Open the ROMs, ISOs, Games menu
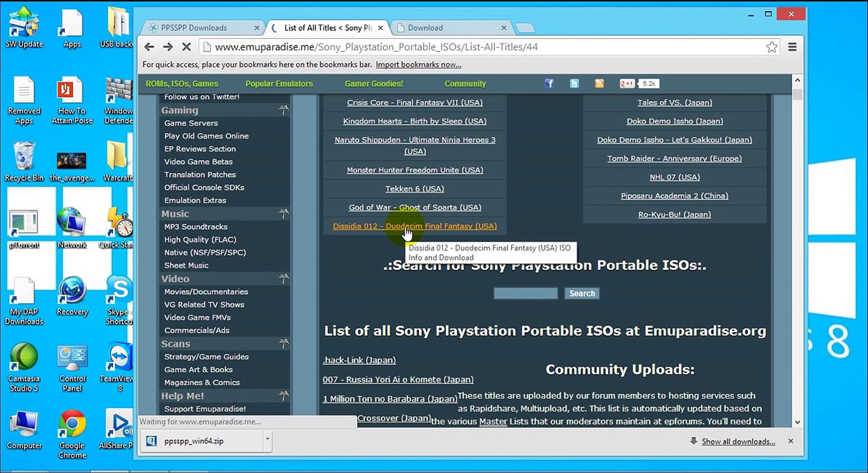 (x=182, y=84)
